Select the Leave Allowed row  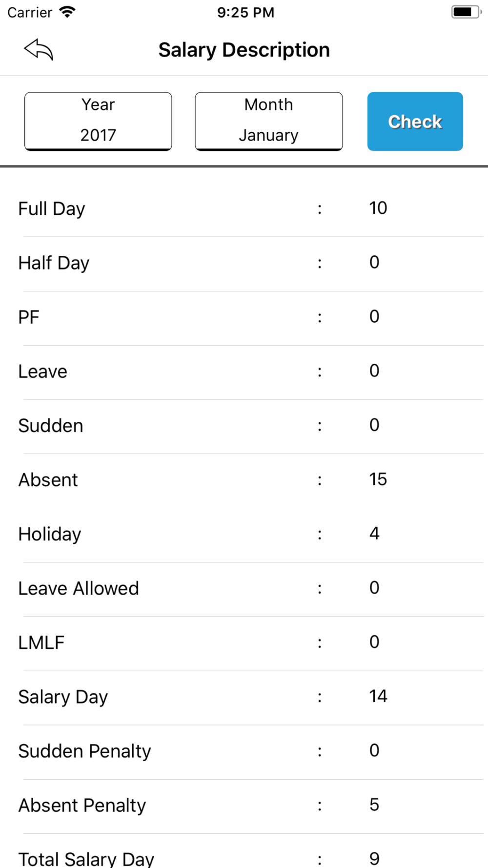tap(244, 588)
